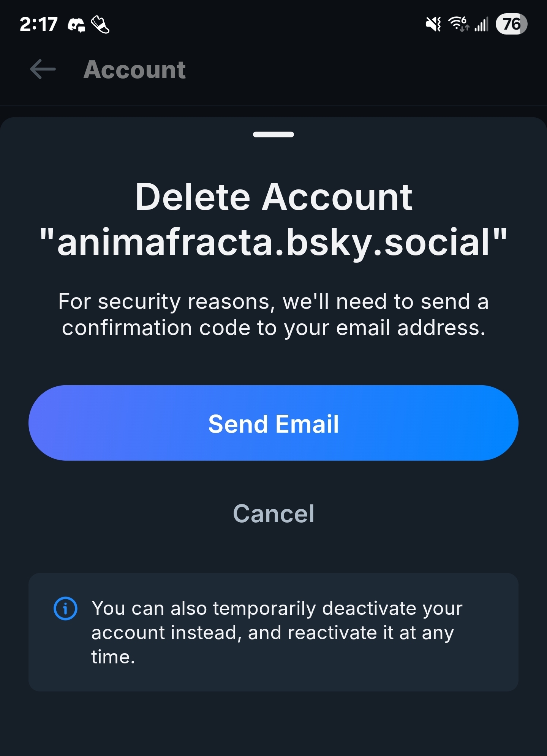The width and height of the screenshot is (547, 756).
Task: Tap the battery indicator showing 76
Action: point(511,24)
